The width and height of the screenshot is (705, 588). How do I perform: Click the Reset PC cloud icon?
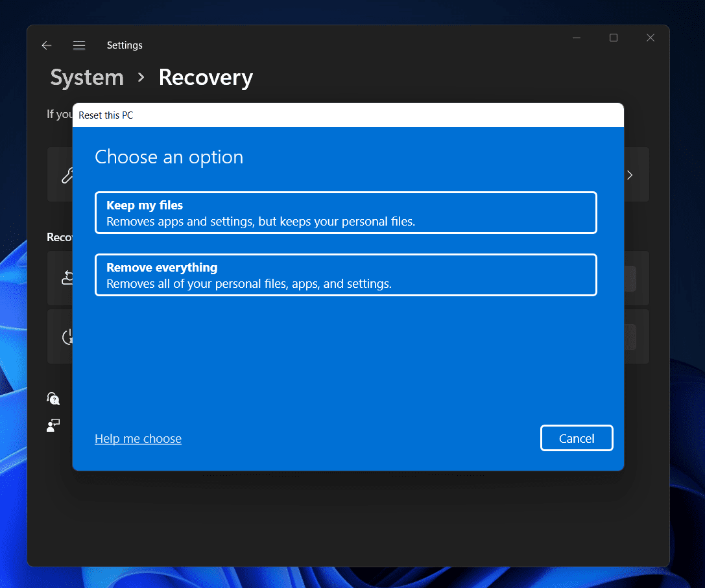(67, 278)
